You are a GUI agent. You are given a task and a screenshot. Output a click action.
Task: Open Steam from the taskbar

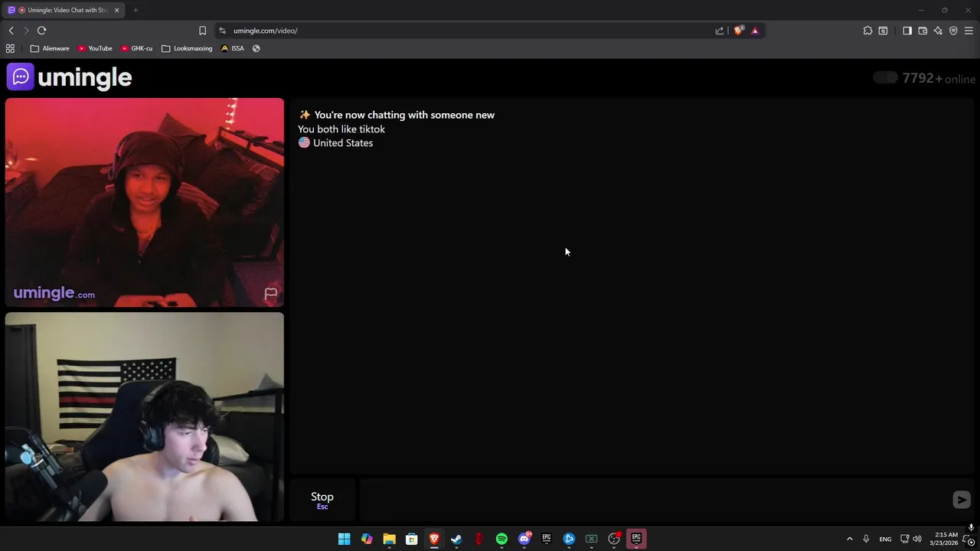pos(456,539)
